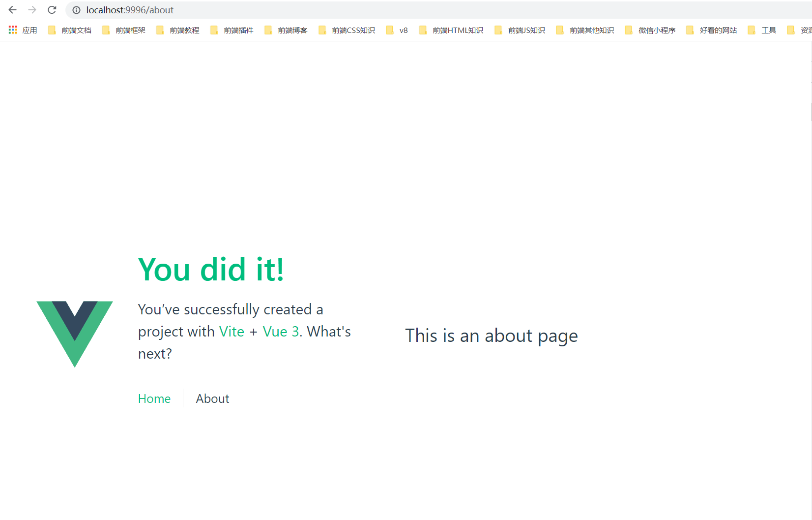Follow the Vue 3 link
812x520 pixels.
point(281,332)
